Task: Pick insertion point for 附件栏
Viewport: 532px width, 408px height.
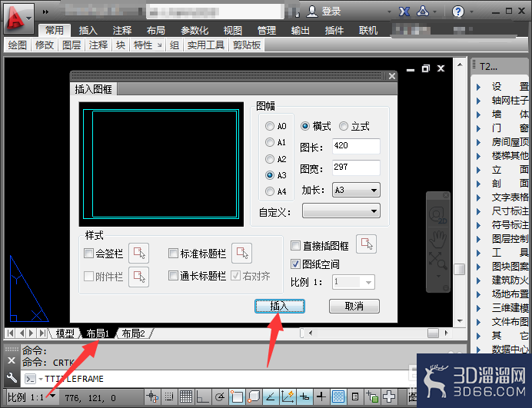Action: pos(139,277)
